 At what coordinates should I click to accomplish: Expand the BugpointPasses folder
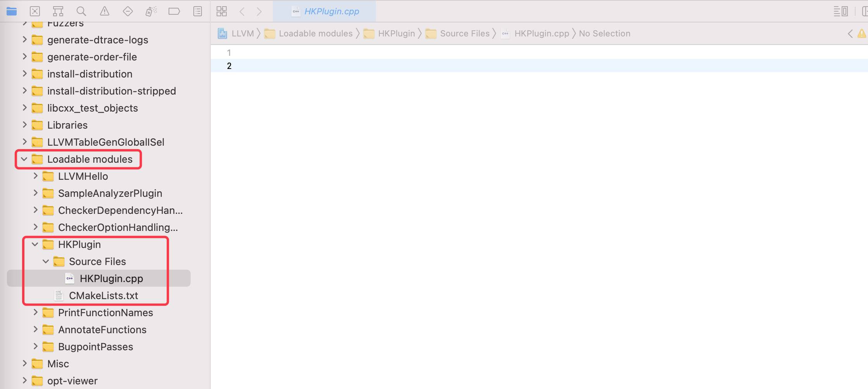click(x=36, y=346)
